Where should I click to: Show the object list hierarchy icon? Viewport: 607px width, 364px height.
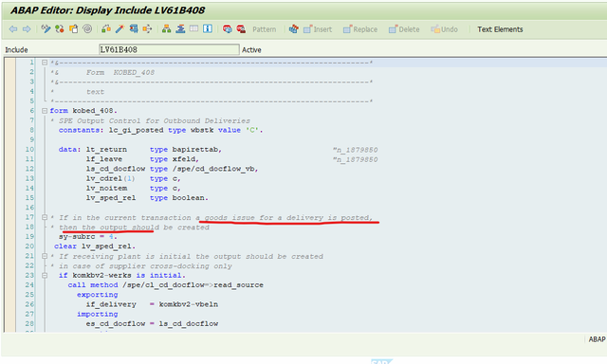167,29
